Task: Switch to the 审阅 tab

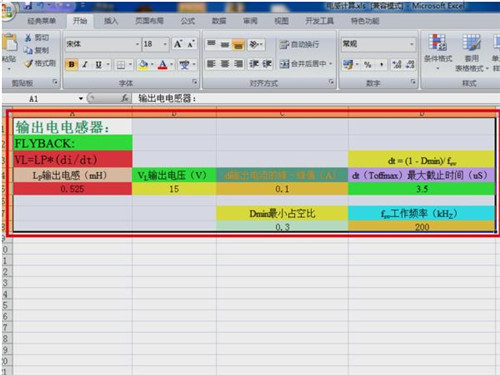Action: (250, 21)
